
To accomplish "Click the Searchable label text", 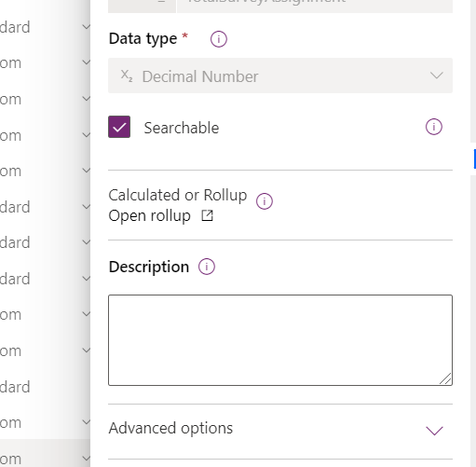I will 182,128.
